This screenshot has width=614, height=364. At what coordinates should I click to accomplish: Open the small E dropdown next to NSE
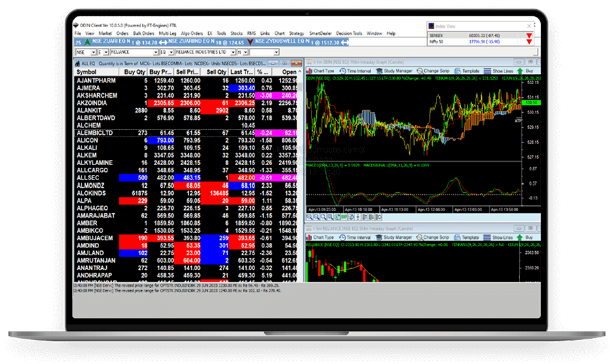tap(106, 52)
